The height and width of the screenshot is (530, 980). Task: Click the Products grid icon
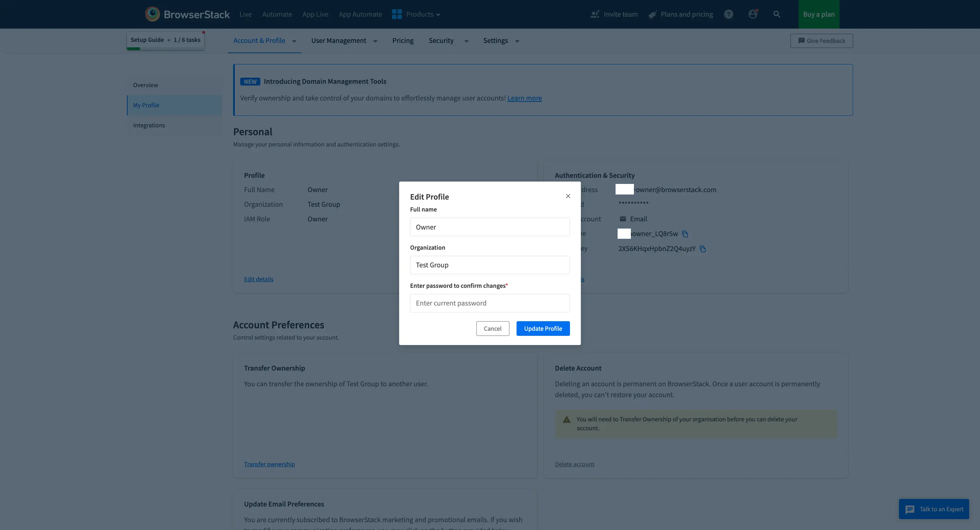click(x=397, y=14)
